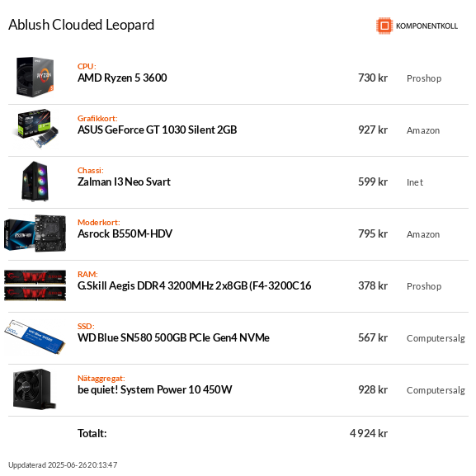Open Inet store link for the chassi

coord(415,182)
